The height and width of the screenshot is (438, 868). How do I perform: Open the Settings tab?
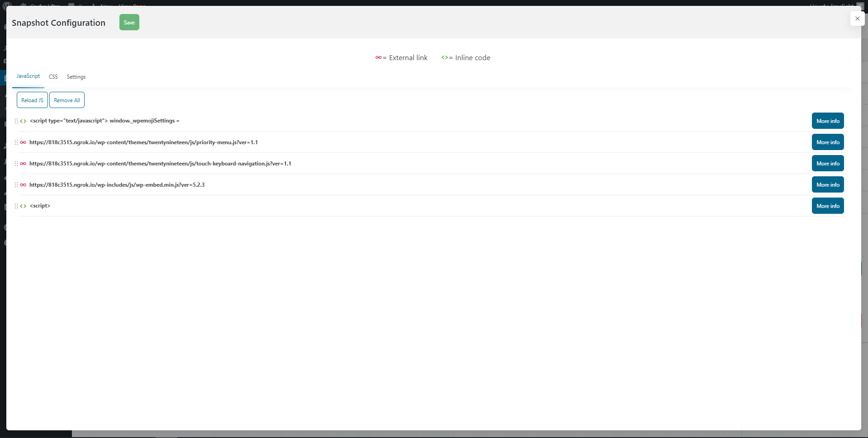point(76,77)
